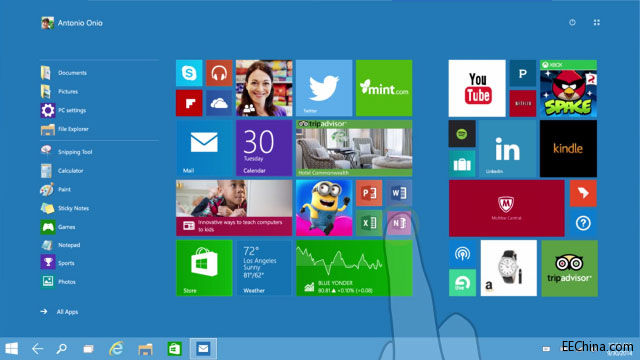Expand All Apps
Viewport: 640px width, 360px height.
60,312
